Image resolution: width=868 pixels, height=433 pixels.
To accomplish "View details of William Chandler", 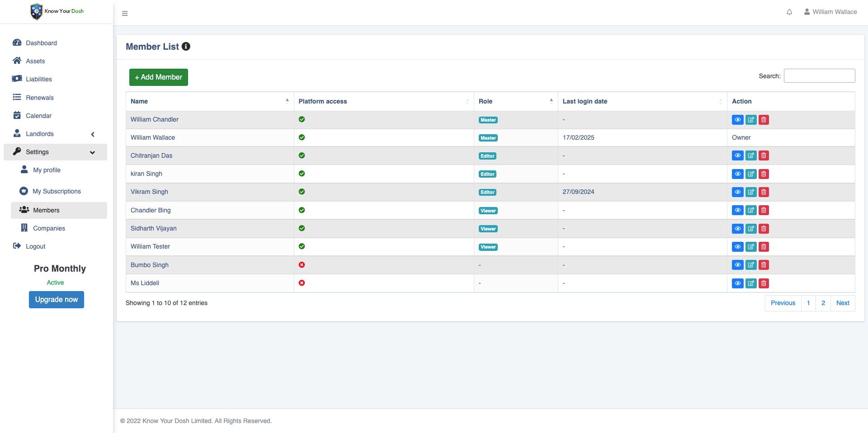I will (x=737, y=120).
